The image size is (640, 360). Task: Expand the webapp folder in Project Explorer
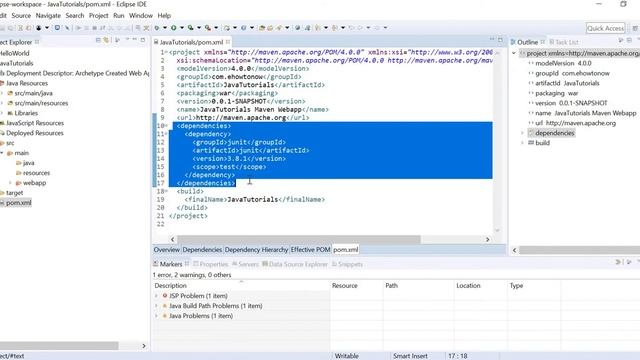point(10,183)
